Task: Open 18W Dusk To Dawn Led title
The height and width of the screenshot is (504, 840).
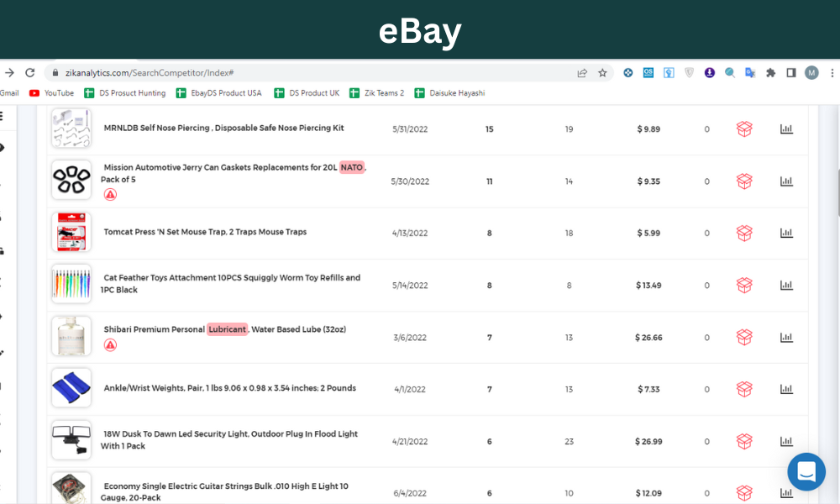Action: (x=229, y=439)
